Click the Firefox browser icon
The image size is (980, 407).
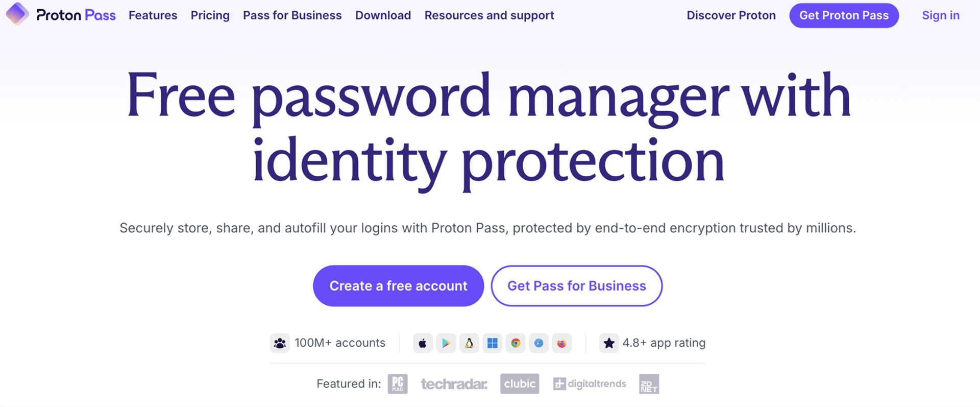pos(562,343)
